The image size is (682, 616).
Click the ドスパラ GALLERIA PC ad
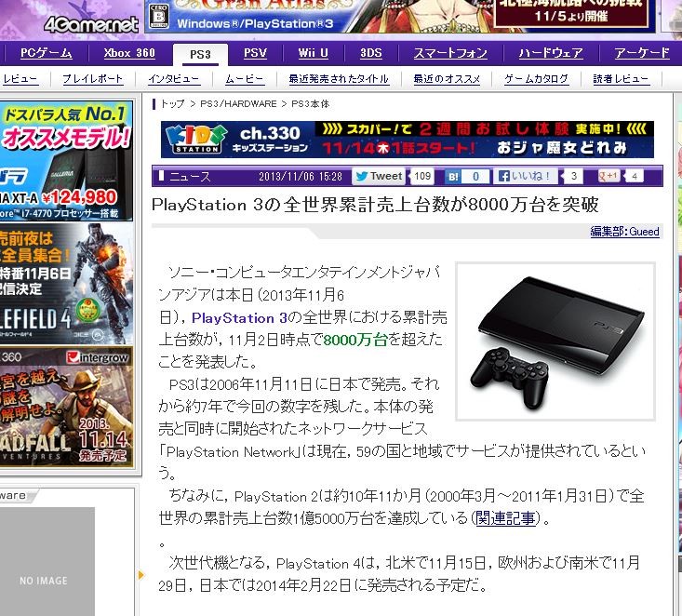click(x=66, y=161)
